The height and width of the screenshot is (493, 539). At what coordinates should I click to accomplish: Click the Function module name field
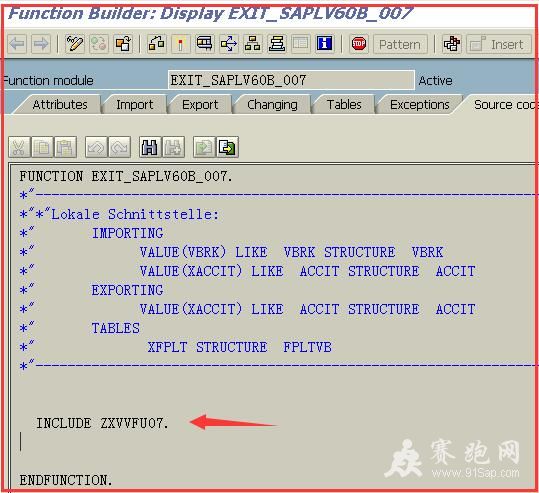(291, 80)
